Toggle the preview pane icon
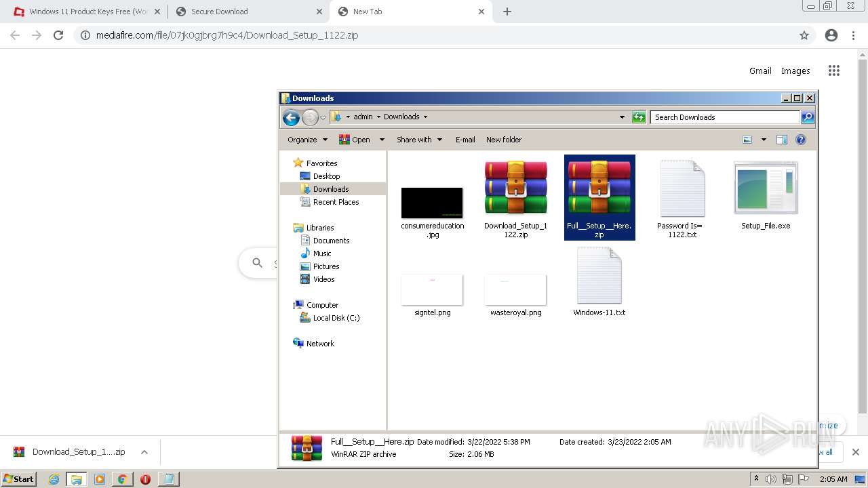 781,140
